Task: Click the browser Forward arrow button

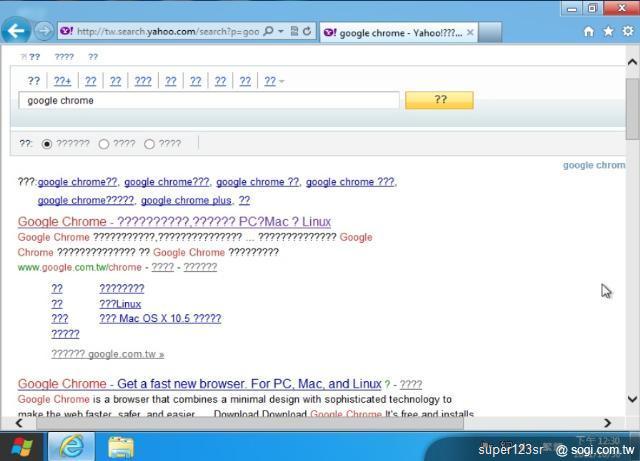Action: pos(44,31)
